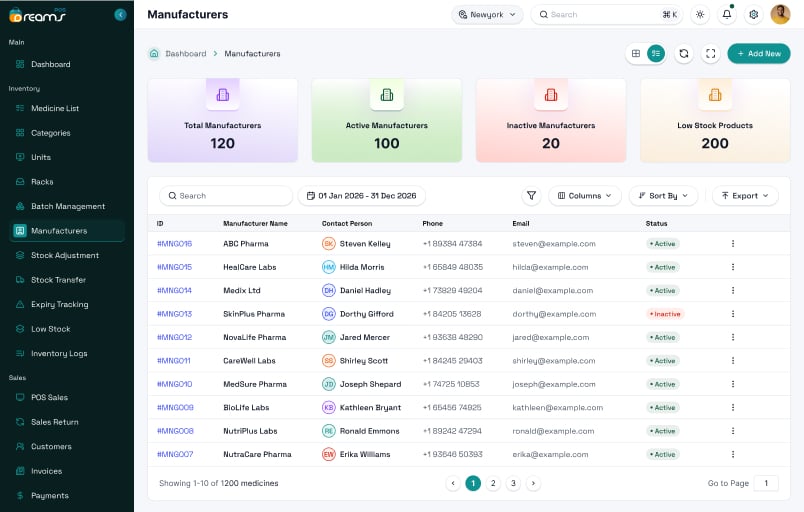Open Sales Return in sidebar
This screenshot has height=512, width=804.
pyautogui.click(x=67, y=422)
